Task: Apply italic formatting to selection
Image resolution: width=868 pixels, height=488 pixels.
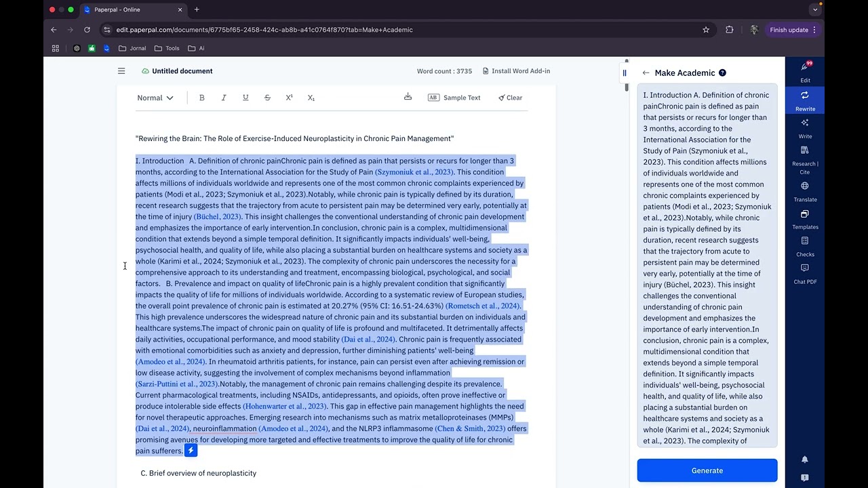Action: 224,98
